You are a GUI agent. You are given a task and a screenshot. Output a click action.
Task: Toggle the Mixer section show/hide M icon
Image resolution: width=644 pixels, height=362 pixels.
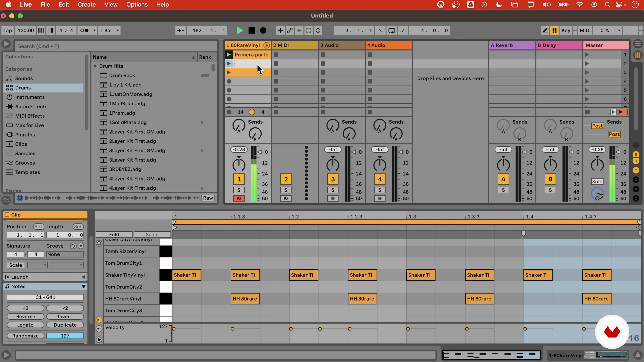pos(636,170)
